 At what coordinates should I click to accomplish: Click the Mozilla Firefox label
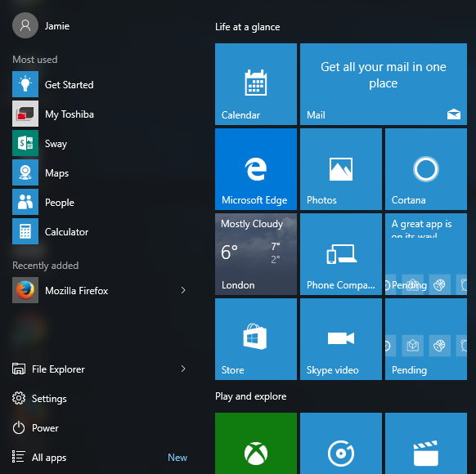point(77,291)
